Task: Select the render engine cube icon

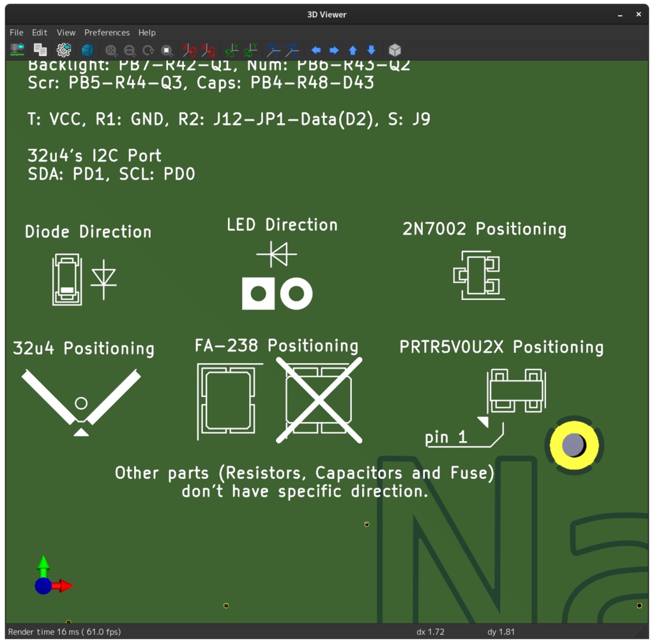Action: coord(87,50)
